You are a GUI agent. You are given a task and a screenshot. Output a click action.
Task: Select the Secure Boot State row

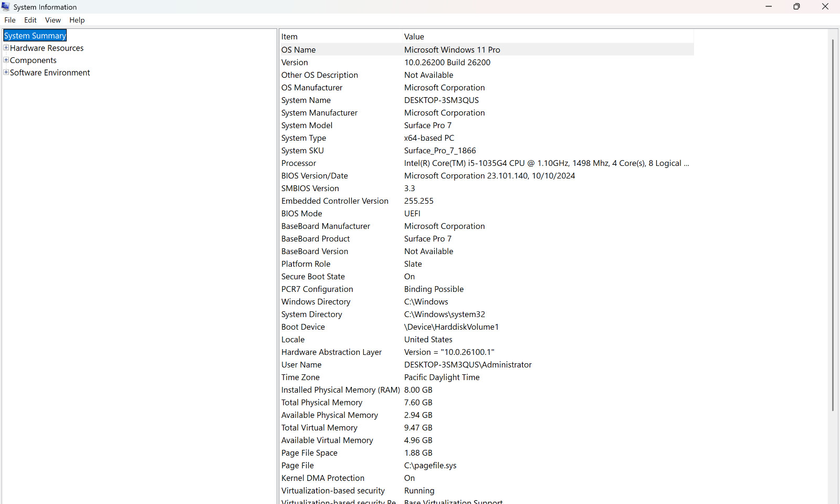(x=487, y=277)
